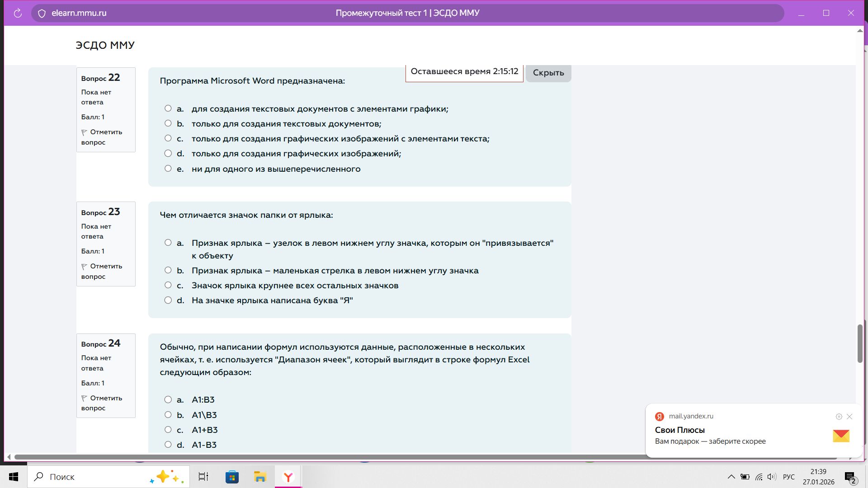This screenshot has height=488, width=868.
Task: Open the 'Свои Плюсы' notification message
Action: (680, 430)
